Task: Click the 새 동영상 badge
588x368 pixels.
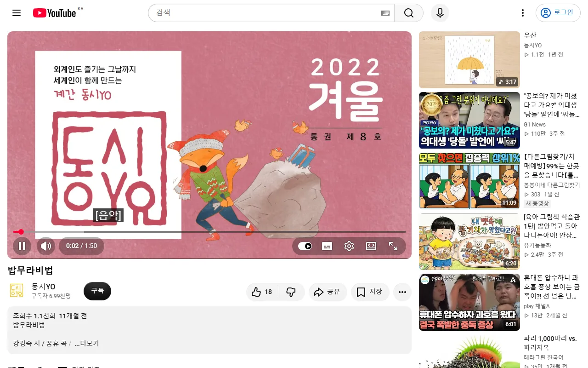Action: click(x=537, y=203)
